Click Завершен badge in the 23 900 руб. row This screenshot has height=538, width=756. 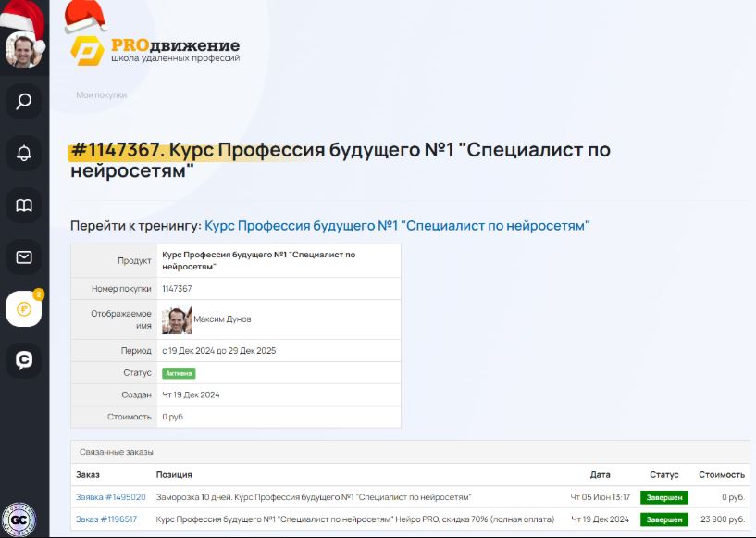[663, 519]
